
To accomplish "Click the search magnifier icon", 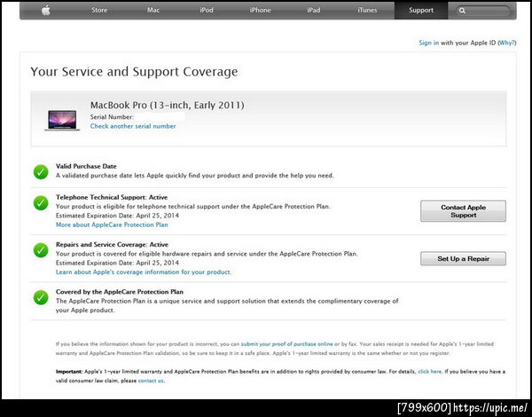I will pyautogui.click(x=462, y=11).
